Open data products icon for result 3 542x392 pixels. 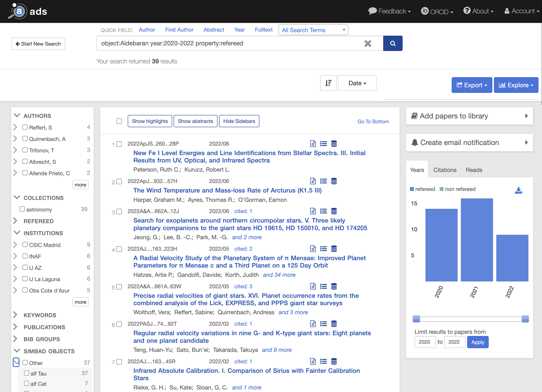pyautogui.click(x=334, y=211)
